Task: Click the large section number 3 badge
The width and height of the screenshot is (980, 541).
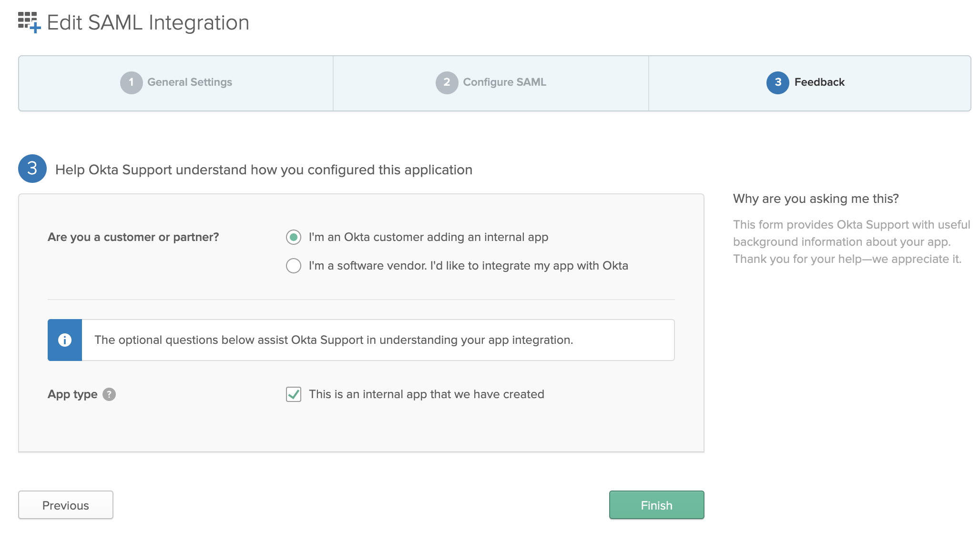Action: [x=32, y=169]
